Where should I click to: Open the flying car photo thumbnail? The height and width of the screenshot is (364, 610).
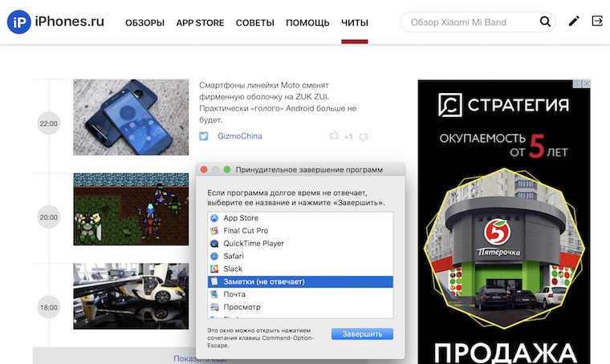tap(131, 296)
